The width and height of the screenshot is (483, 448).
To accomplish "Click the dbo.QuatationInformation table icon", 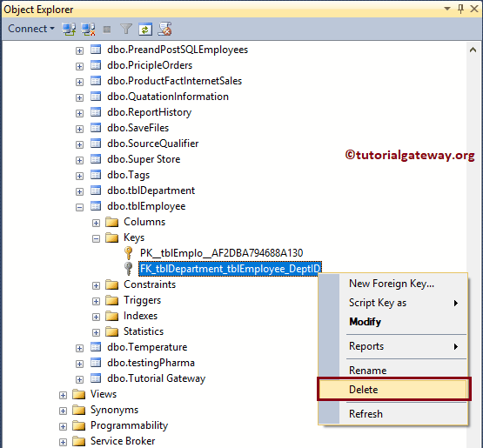I will pyautogui.click(x=96, y=97).
